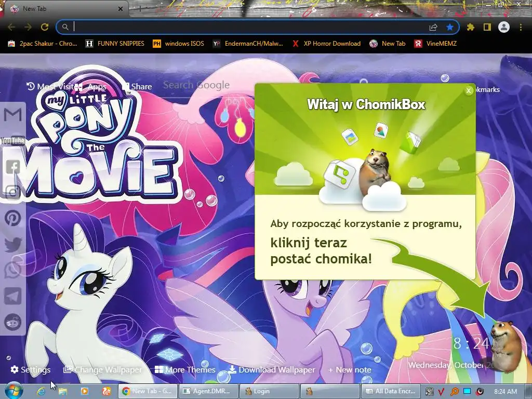The width and height of the screenshot is (532, 399).
Task: Click the Gmail icon in the left sidebar
Action: 12,115
